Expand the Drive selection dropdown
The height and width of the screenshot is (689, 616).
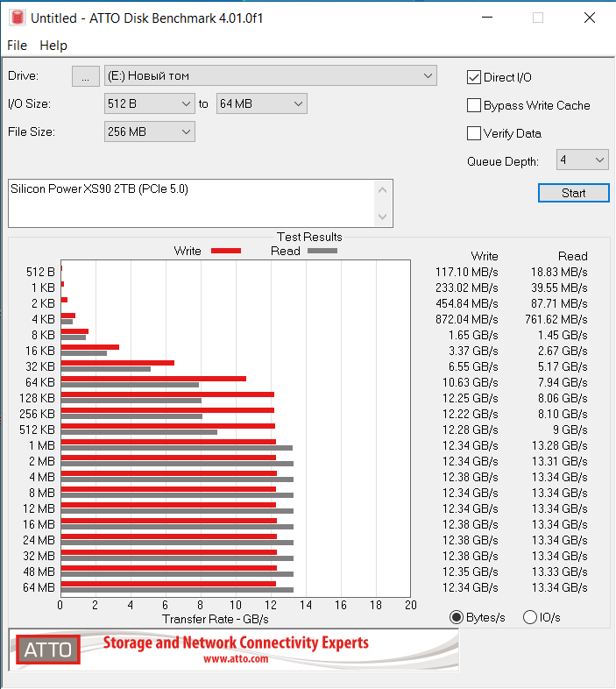coord(271,75)
